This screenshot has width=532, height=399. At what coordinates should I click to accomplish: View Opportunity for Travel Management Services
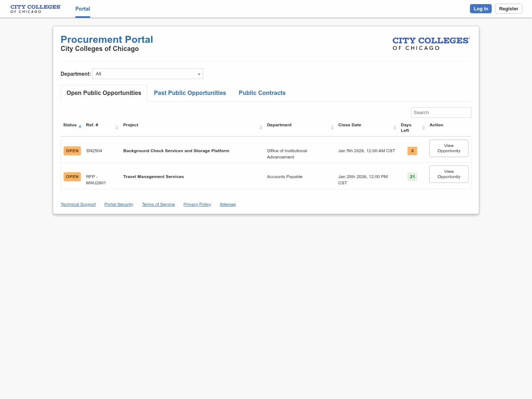click(449, 174)
